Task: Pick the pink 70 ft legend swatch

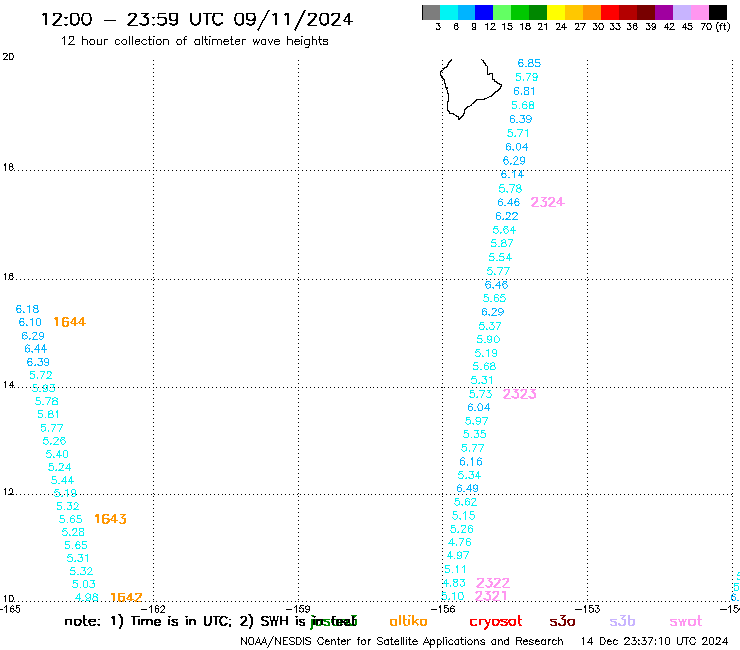Action: coord(699,13)
